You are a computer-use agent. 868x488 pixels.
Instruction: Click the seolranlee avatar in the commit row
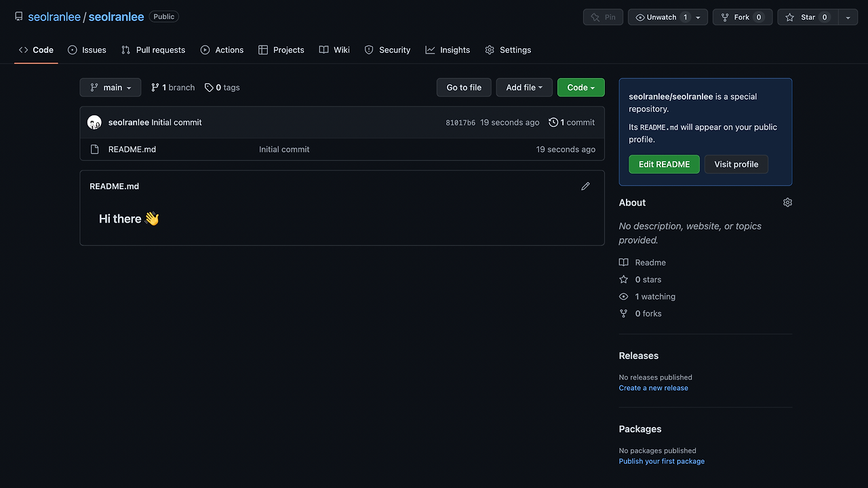[x=94, y=122]
